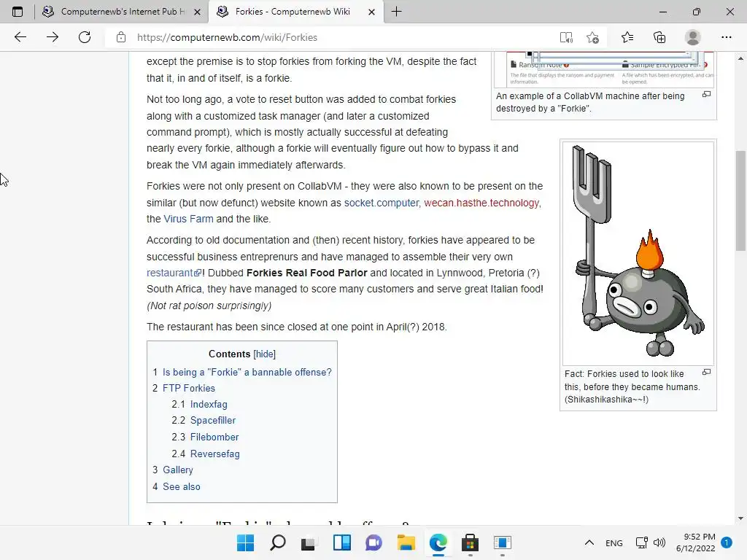Close the Forkies - Computernewb Wiki tab

pyautogui.click(x=371, y=12)
